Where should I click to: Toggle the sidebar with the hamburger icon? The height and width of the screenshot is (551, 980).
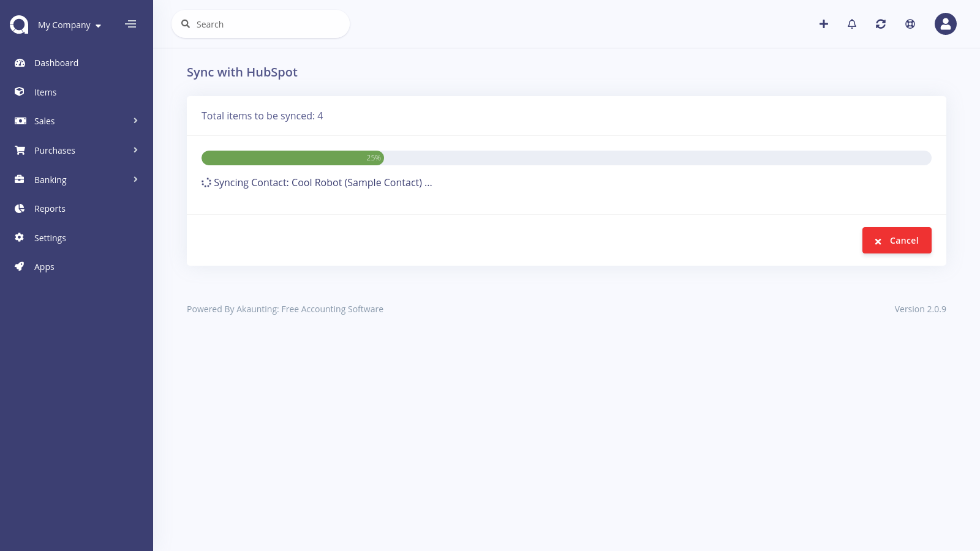click(x=130, y=24)
